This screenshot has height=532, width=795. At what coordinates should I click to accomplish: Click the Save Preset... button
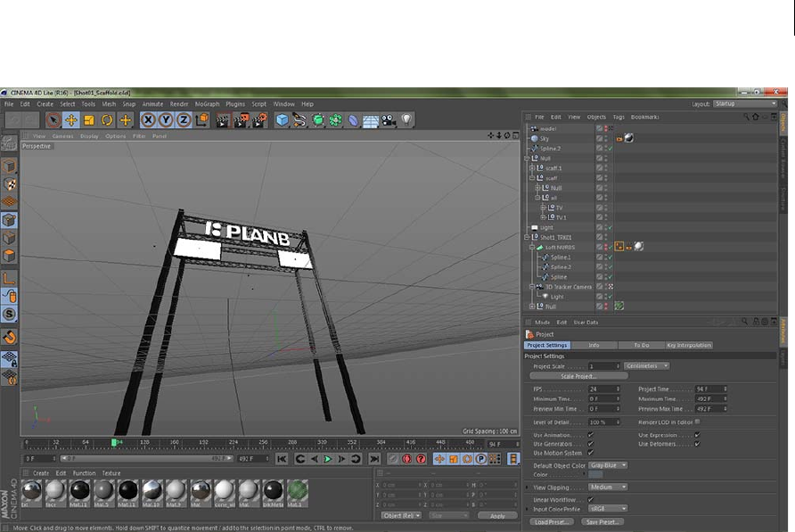click(602, 521)
